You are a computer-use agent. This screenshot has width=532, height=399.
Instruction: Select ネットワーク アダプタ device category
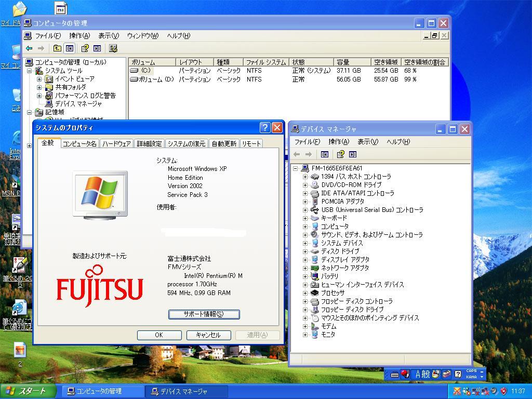click(345, 268)
